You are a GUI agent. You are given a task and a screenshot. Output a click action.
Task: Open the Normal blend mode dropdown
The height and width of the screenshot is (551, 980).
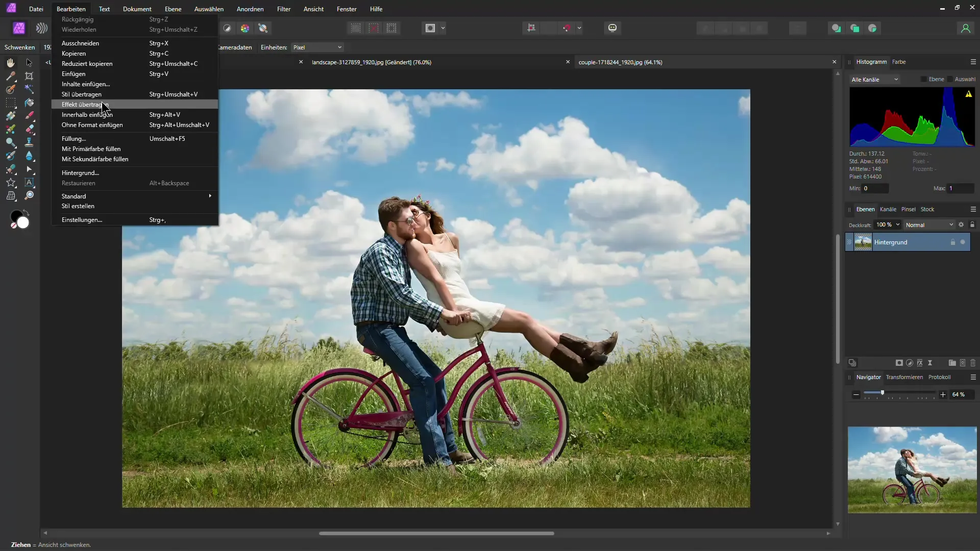pyautogui.click(x=929, y=224)
